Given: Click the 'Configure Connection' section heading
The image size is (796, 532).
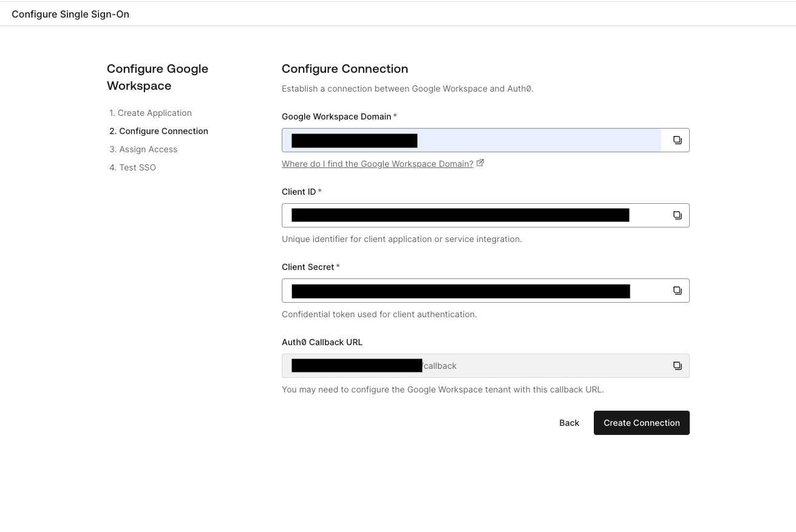Looking at the screenshot, I should point(345,69).
